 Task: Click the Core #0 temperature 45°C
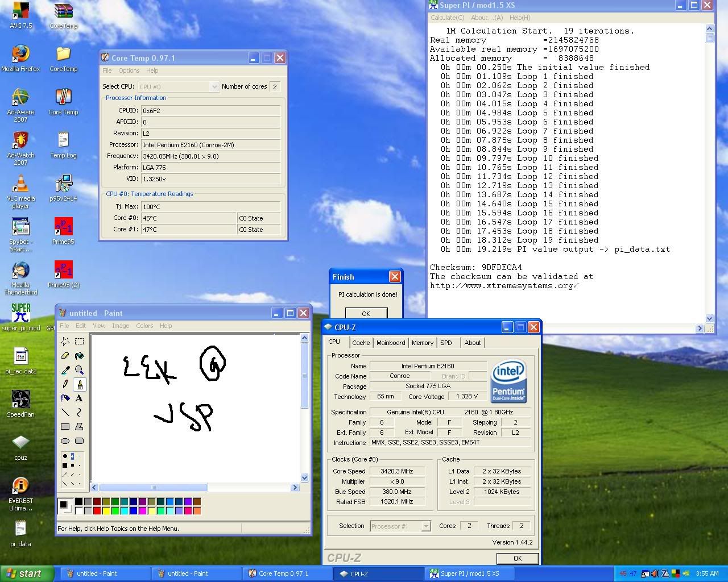[x=189, y=218]
